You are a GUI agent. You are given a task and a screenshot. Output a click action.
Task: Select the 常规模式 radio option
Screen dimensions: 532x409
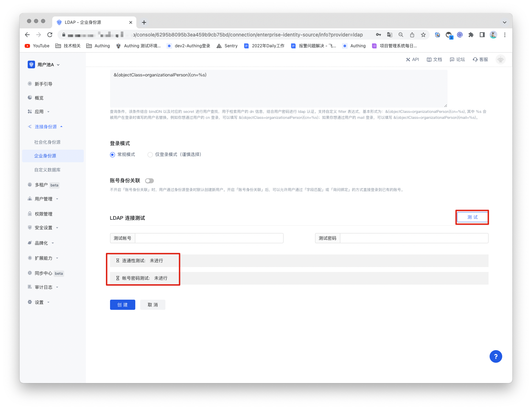112,155
